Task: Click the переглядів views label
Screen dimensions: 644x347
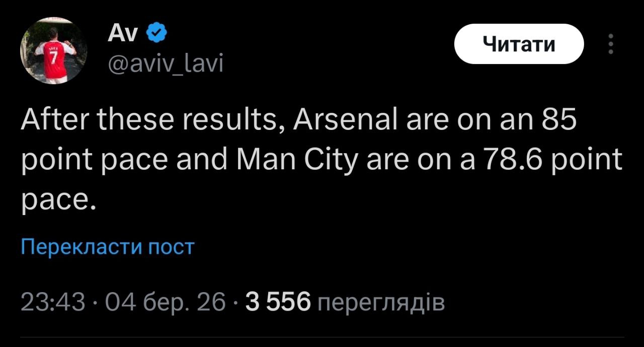Action: [x=382, y=303]
